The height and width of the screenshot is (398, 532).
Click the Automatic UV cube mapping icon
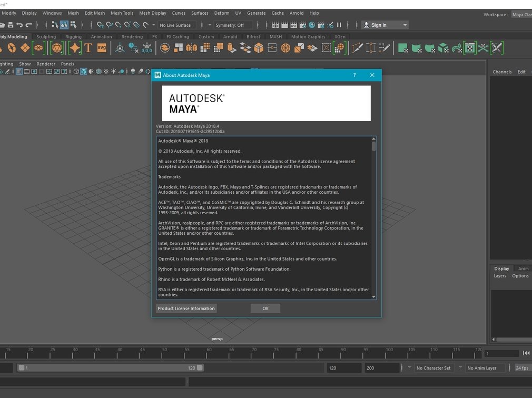pyautogui.click(x=443, y=48)
